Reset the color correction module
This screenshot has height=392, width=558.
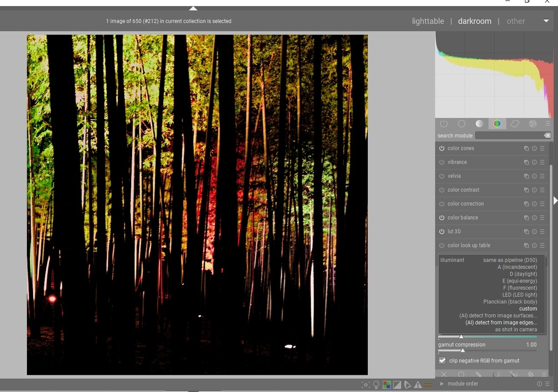(x=534, y=204)
